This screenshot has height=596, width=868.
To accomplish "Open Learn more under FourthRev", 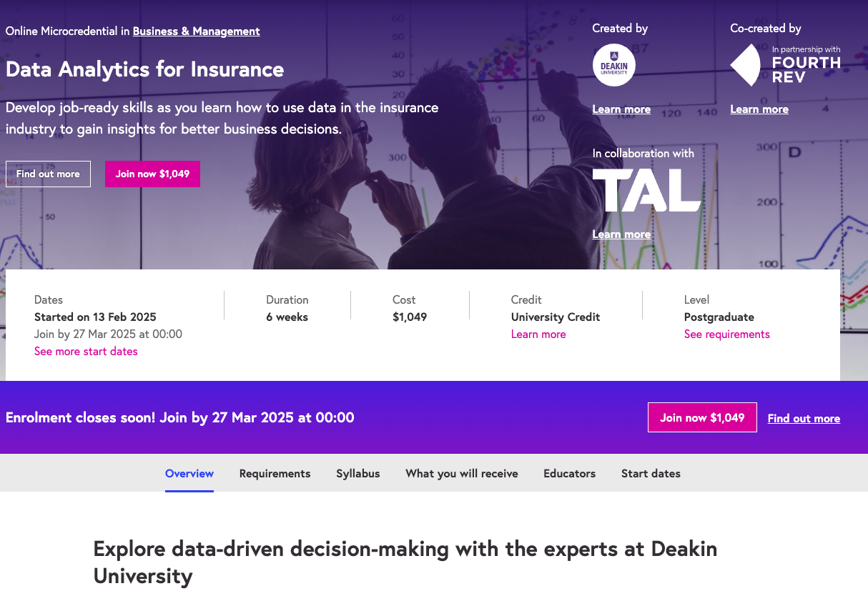I will 759,109.
